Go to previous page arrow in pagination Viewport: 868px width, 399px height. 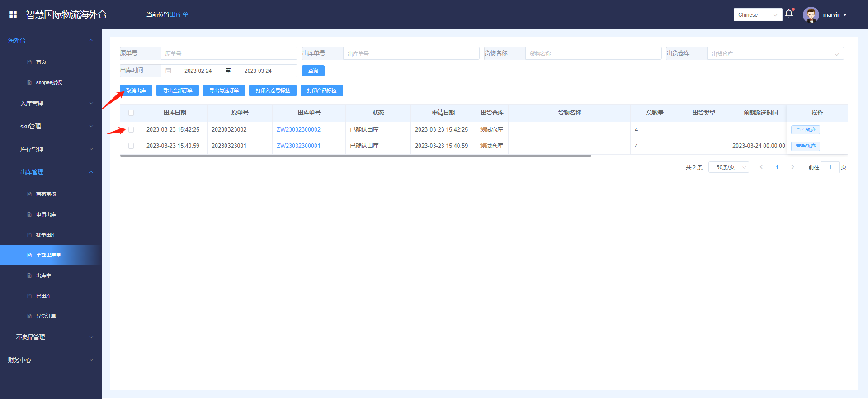coord(761,167)
